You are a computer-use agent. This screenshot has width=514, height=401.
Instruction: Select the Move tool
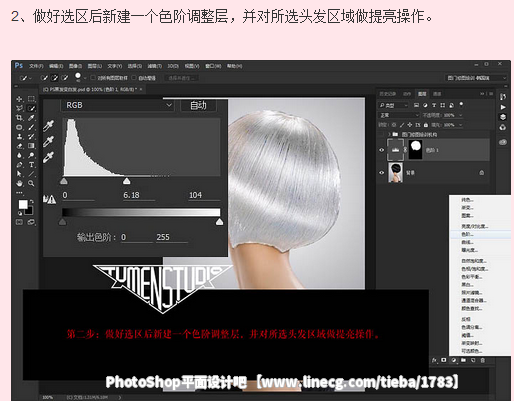[19, 99]
